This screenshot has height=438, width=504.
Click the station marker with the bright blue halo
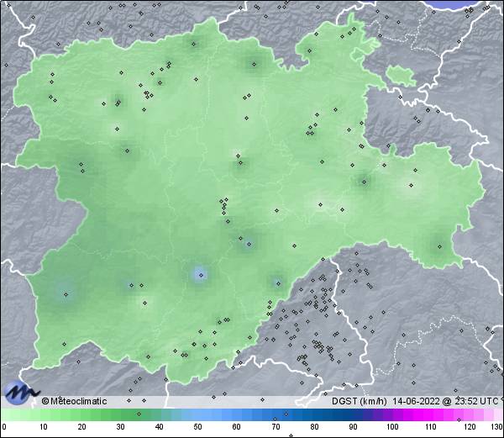tap(202, 275)
